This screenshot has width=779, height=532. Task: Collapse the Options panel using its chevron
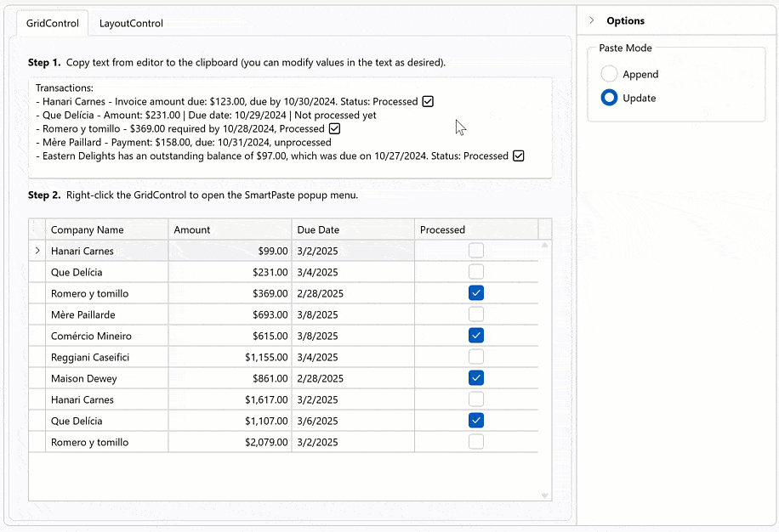(591, 20)
